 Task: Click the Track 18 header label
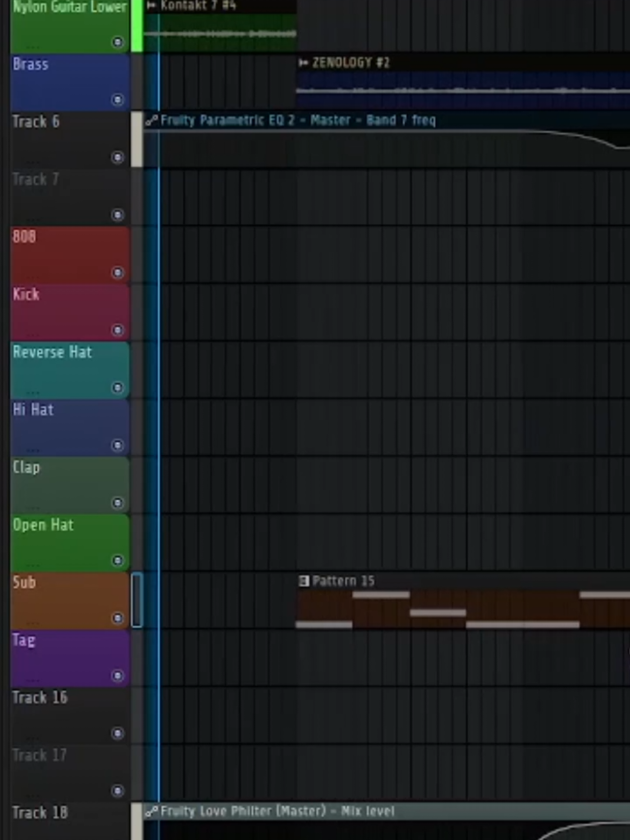(40, 813)
